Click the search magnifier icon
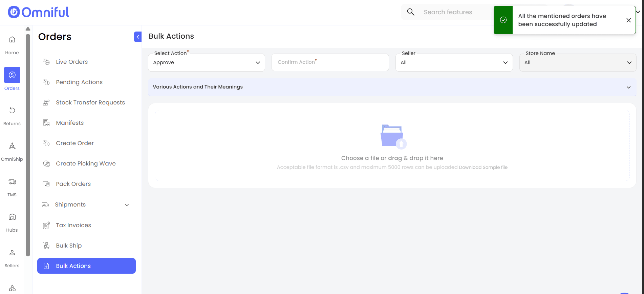The height and width of the screenshot is (294, 644). 411,12
